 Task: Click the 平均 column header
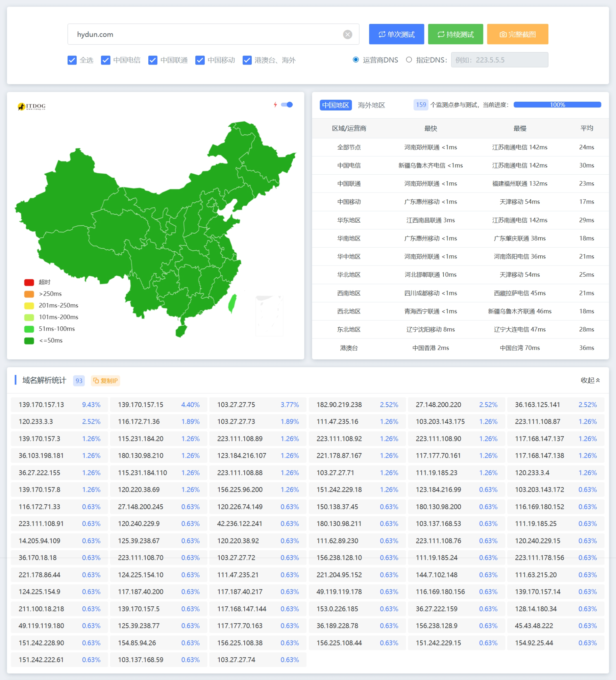click(587, 128)
